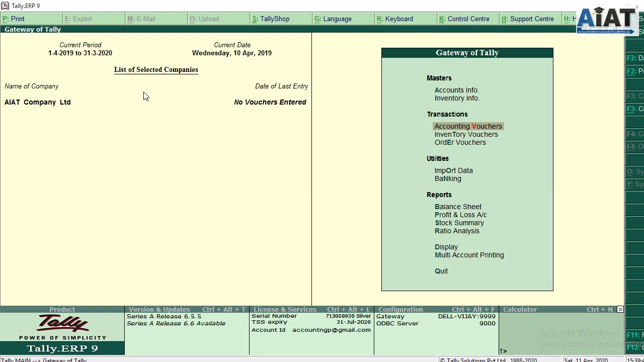The image size is (644, 362).
Task: Click the Tally.ERP 9 title bar icon
Action: pyautogui.click(x=5, y=6)
